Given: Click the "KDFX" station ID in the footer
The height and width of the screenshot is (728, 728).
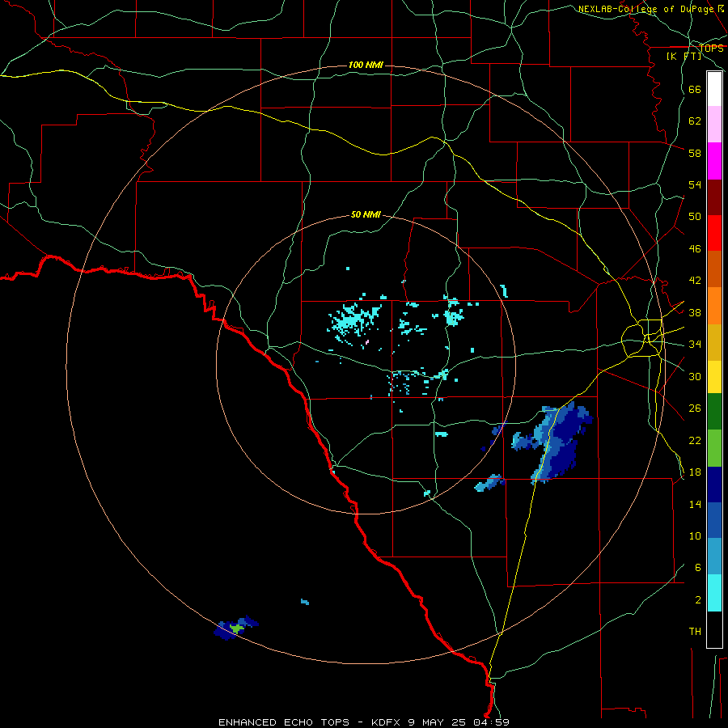Looking at the screenshot, I should click(386, 722).
